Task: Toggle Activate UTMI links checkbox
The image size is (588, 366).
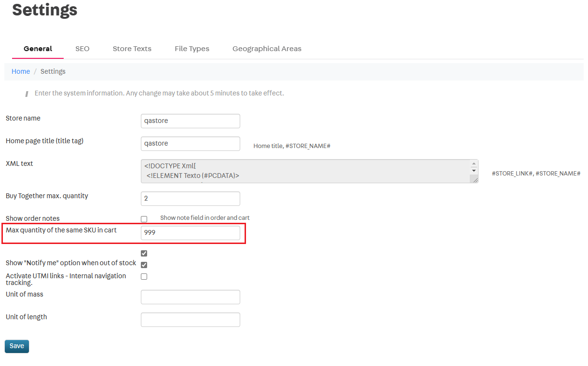Action: (144, 277)
